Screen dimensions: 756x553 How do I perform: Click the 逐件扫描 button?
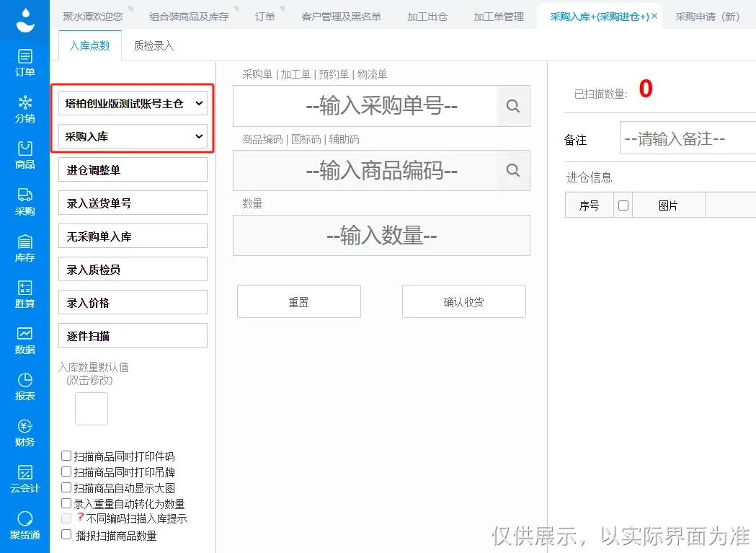point(133,336)
